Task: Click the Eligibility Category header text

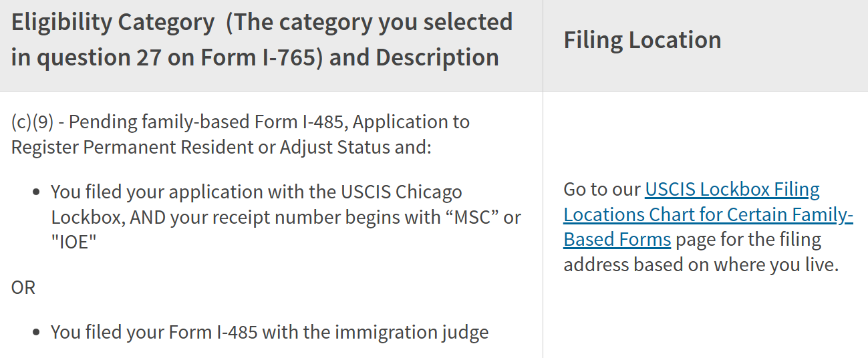Action: 113,23
